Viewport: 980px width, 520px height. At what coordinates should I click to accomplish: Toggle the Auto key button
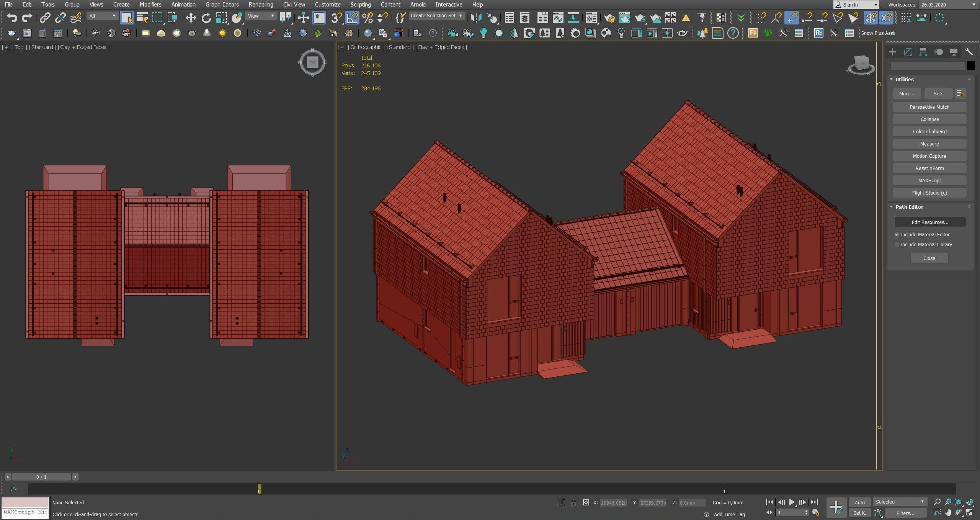(x=859, y=502)
